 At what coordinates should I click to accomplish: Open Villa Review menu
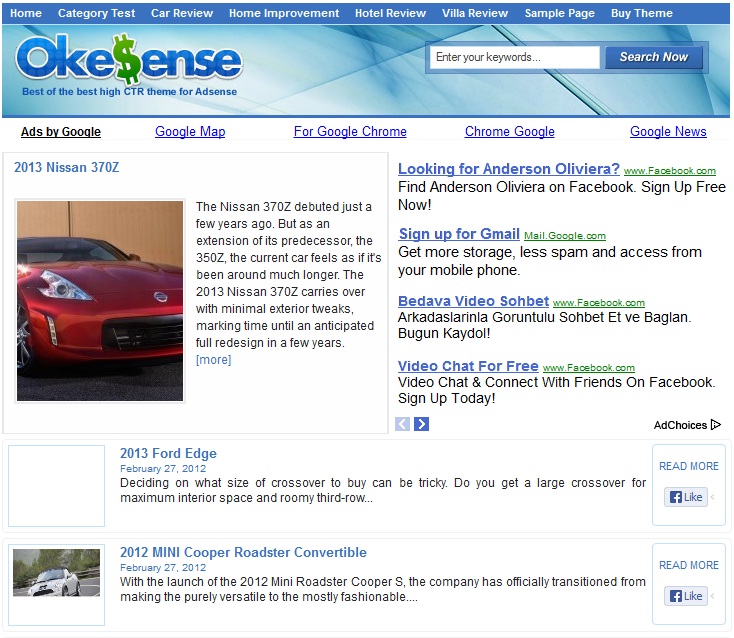pyautogui.click(x=475, y=13)
